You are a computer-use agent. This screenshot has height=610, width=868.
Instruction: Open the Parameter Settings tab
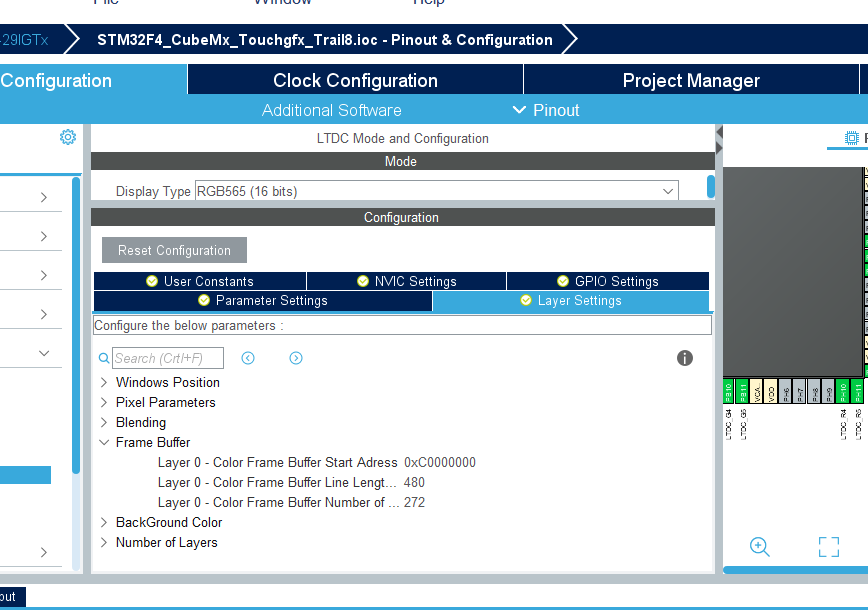(263, 301)
